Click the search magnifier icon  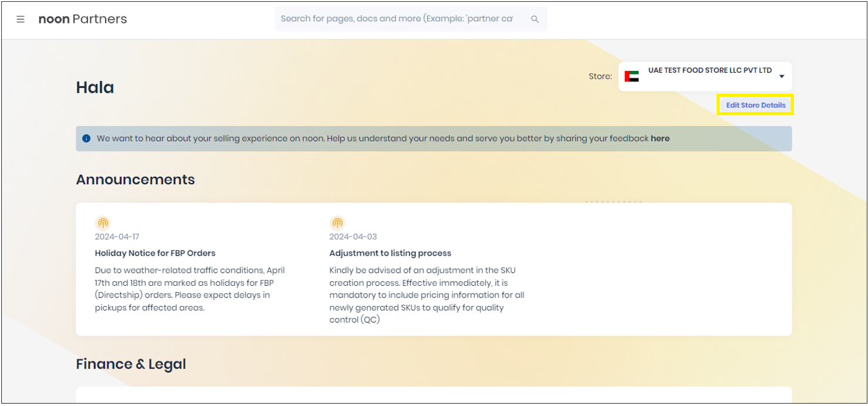(x=535, y=19)
